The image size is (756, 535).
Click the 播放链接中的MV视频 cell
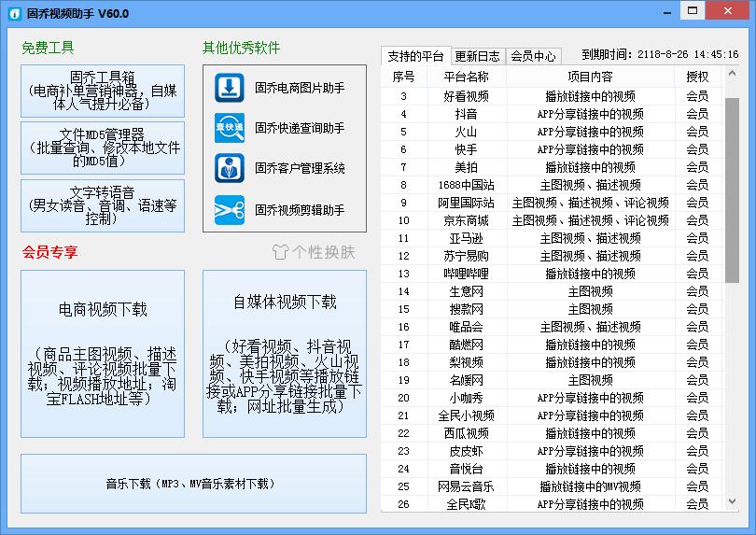[590, 486]
